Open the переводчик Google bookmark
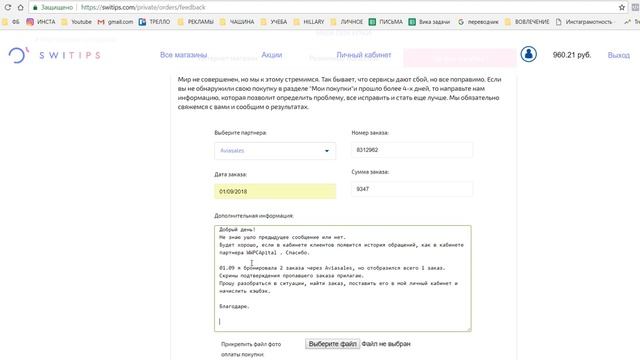Screen dimensions: 640x360 (x=478, y=22)
